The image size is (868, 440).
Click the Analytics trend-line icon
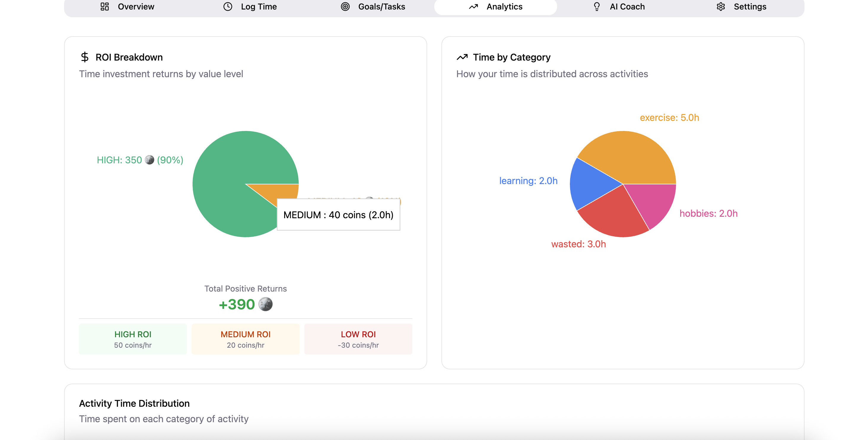pos(473,7)
